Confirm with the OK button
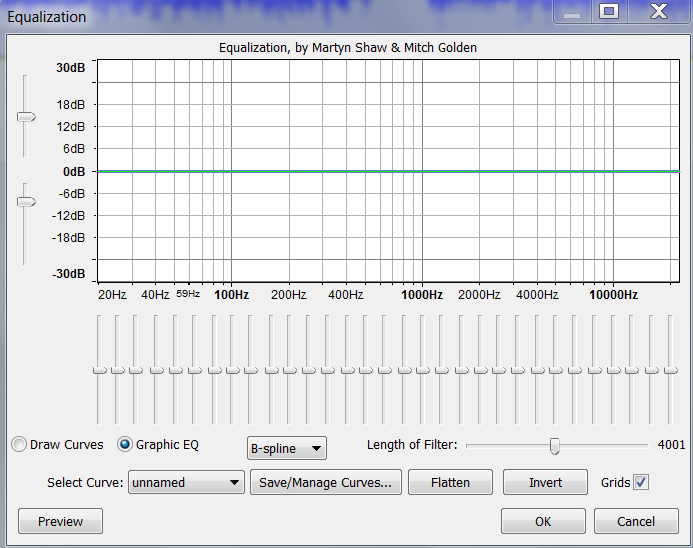 543,521
